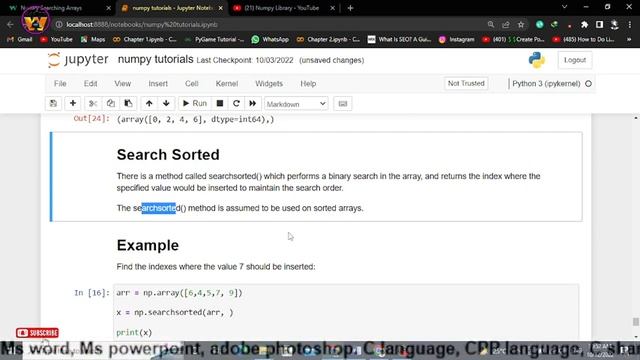
Task: Open the Instagram bookmark
Action: 456,40
